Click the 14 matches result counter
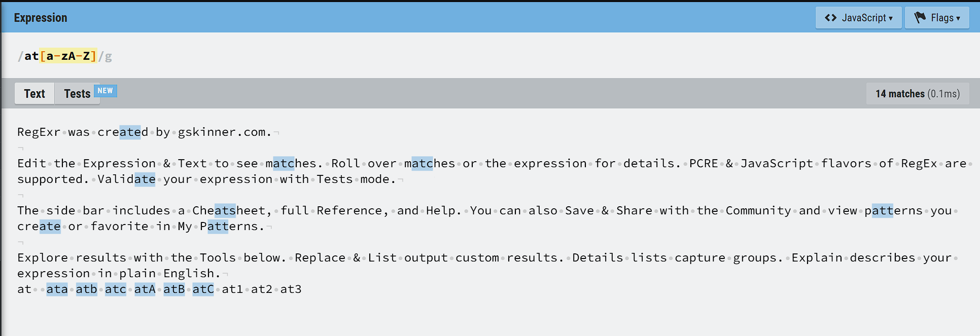 point(917,94)
